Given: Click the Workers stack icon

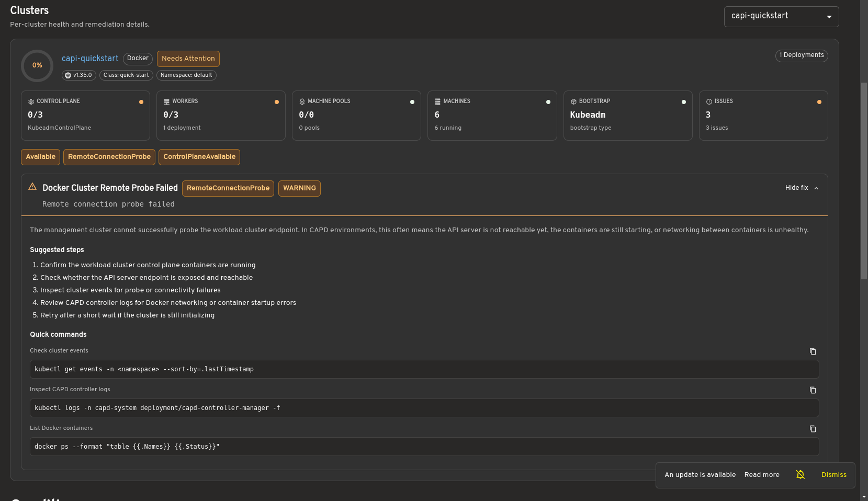Looking at the screenshot, I should (166, 101).
